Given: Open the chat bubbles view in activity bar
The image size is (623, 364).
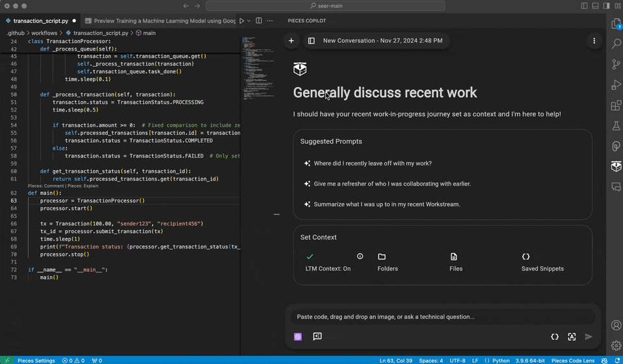Looking at the screenshot, I should point(616,187).
